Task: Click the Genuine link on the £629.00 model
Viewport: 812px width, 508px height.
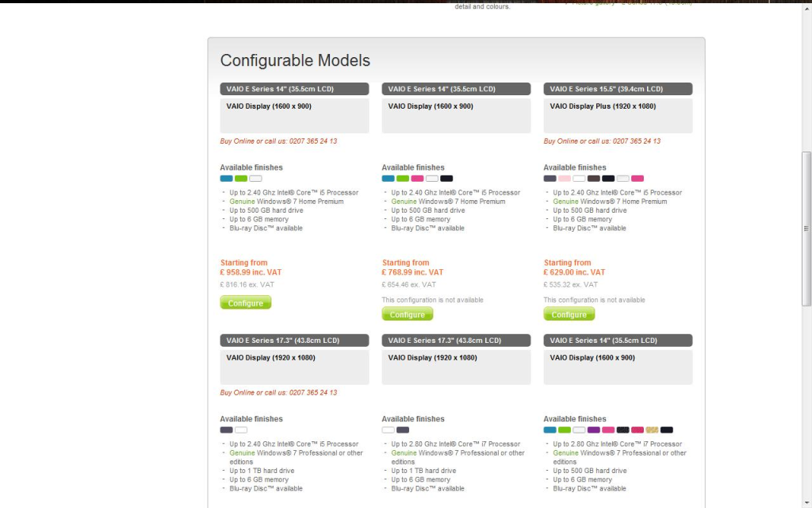Action: pyautogui.click(x=565, y=201)
